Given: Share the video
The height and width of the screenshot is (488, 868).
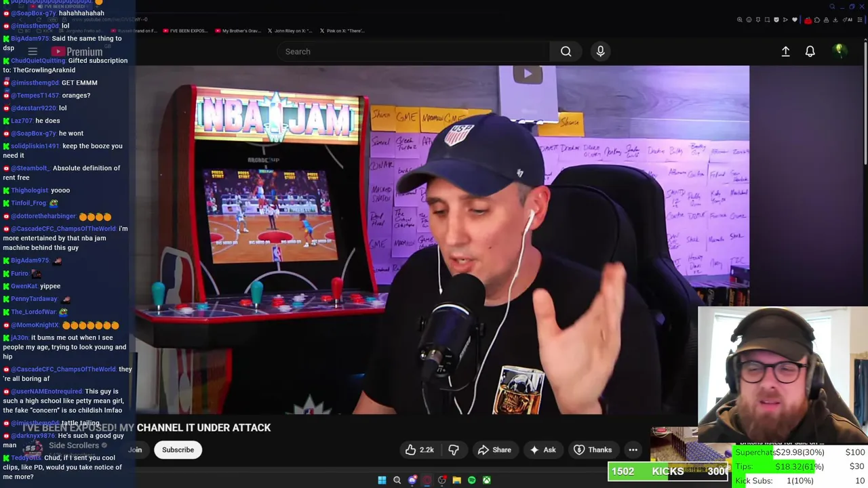Looking at the screenshot, I should [494, 450].
